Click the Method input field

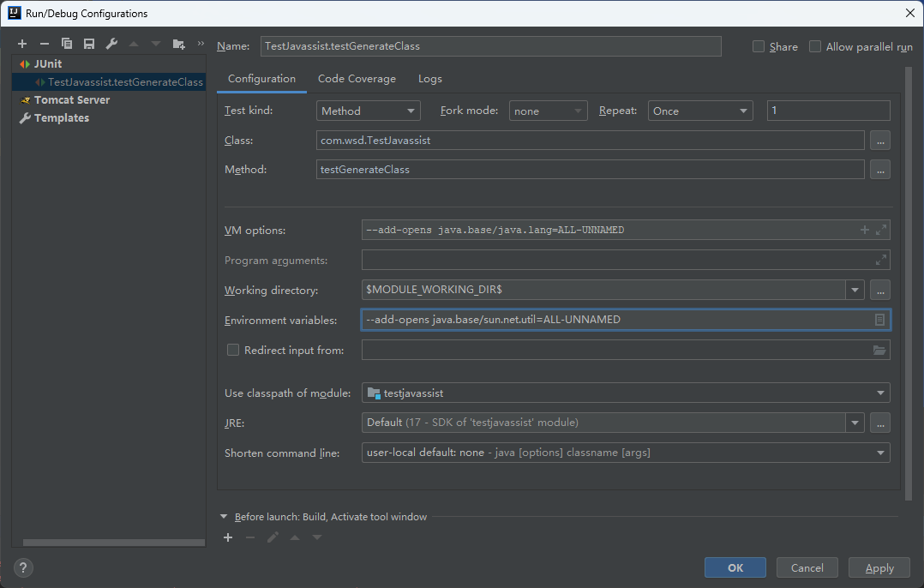[590, 170]
